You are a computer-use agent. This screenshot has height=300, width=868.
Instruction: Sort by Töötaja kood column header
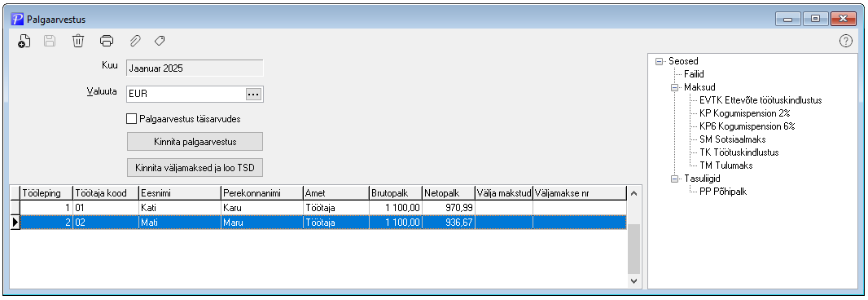pyautogui.click(x=106, y=193)
